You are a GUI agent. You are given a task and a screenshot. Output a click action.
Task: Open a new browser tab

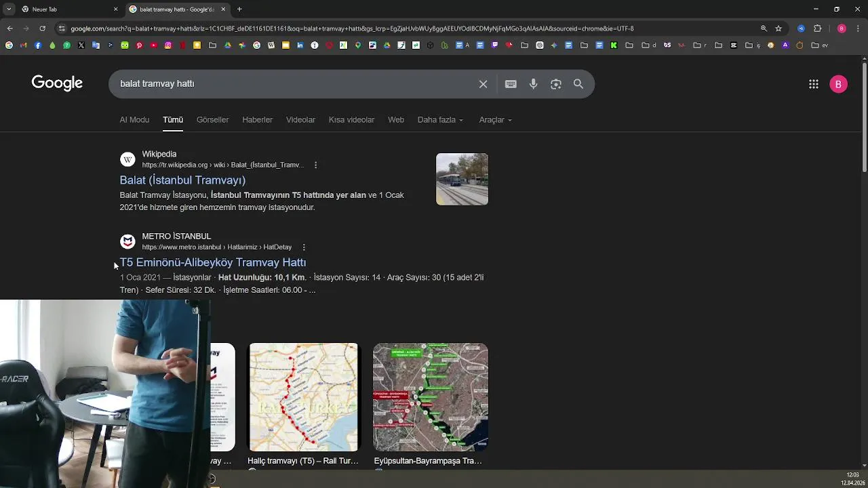click(239, 9)
